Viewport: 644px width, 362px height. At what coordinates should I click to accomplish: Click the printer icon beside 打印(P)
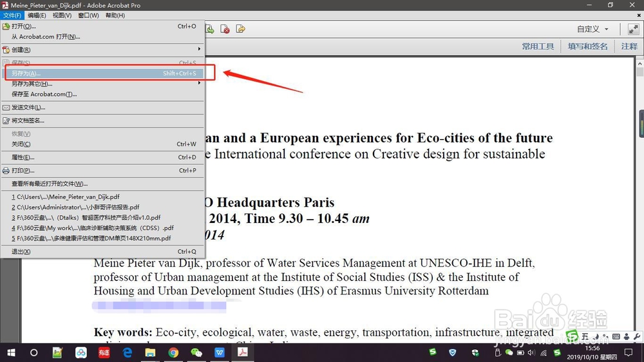click(6, 171)
